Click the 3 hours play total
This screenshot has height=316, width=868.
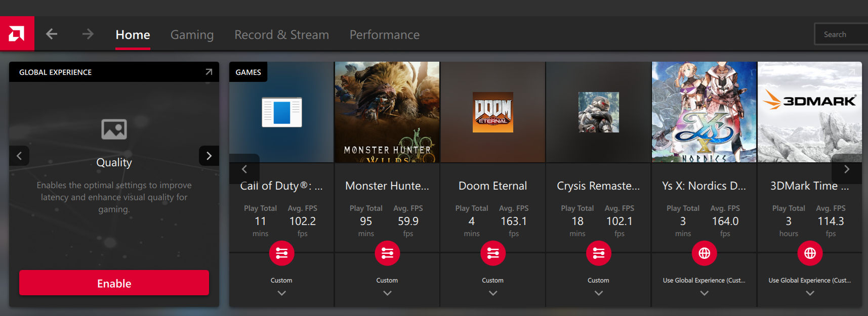click(x=789, y=221)
